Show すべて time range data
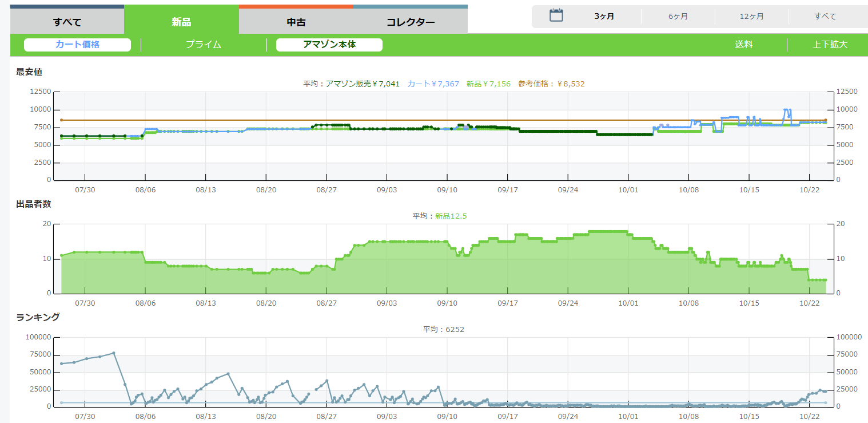868x423 pixels. [x=825, y=17]
